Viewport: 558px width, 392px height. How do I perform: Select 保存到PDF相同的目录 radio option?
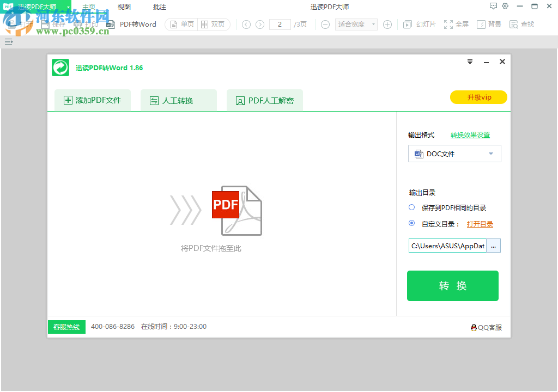pos(412,207)
